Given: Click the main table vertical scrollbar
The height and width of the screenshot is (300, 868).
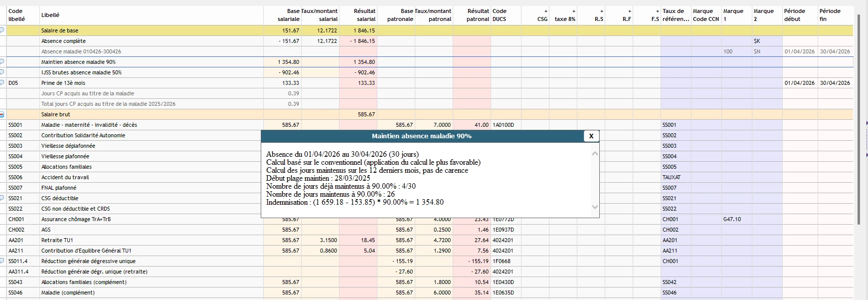Looking at the screenshot, I should (859, 120).
